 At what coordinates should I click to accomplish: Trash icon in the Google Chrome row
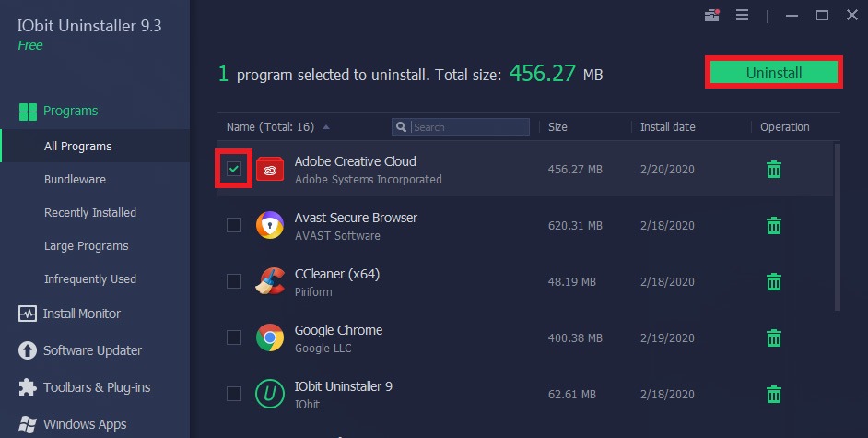[x=774, y=337]
